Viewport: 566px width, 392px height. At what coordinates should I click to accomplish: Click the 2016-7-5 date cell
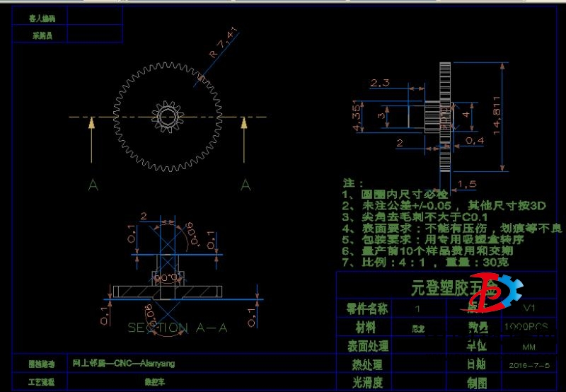click(x=528, y=365)
